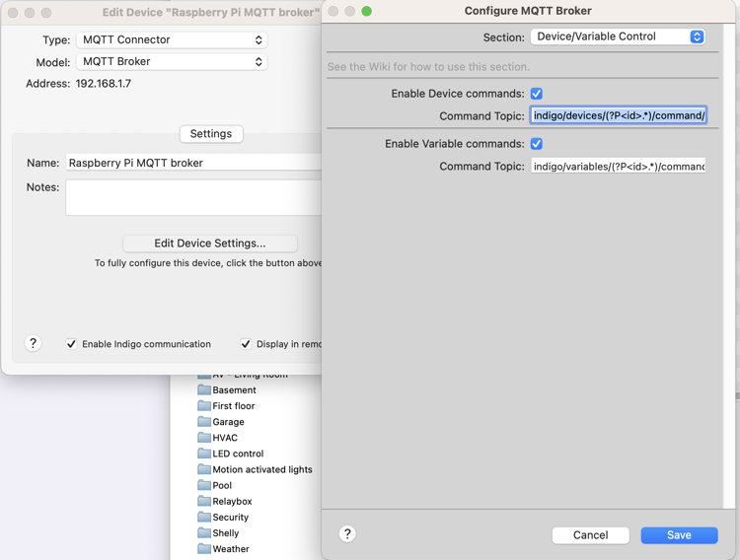The image size is (740, 560).
Task: Click the First floor folder icon
Action: click(204, 406)
